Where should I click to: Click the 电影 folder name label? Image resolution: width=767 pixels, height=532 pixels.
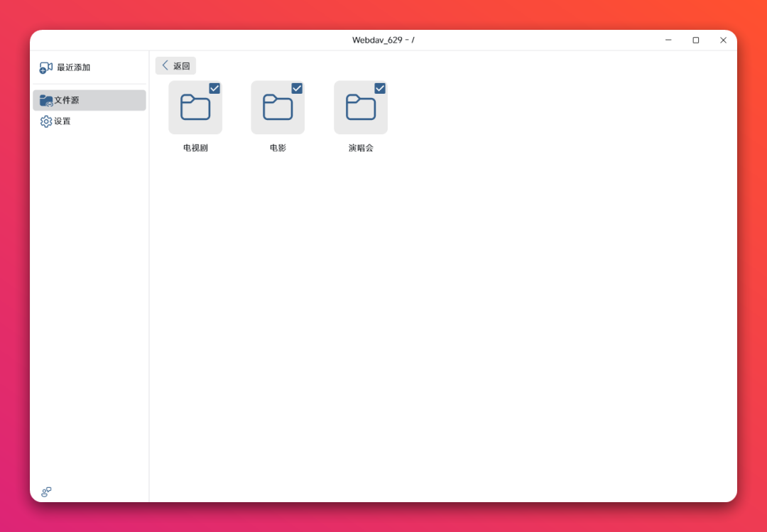[278, 148]
